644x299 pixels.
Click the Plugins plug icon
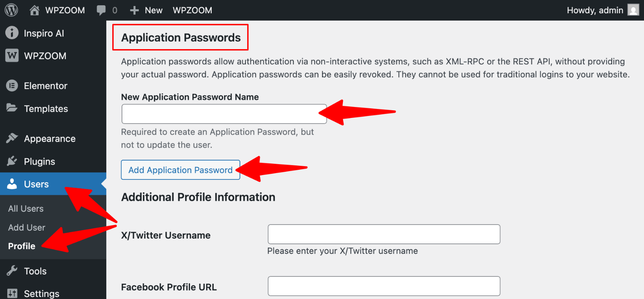11,161
